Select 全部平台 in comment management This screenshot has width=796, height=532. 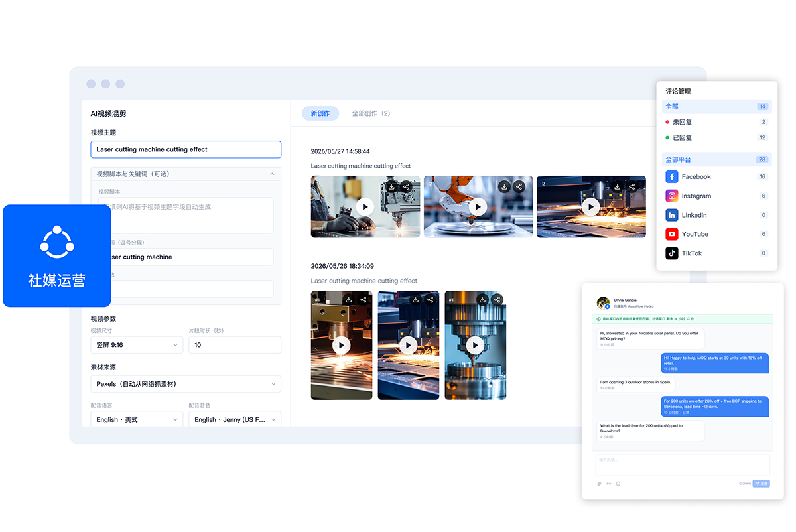pyautogui.click(x=717, y=159)
